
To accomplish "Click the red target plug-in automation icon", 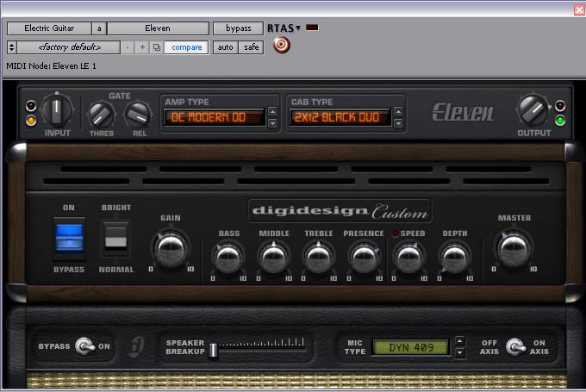I will point(282,45).
